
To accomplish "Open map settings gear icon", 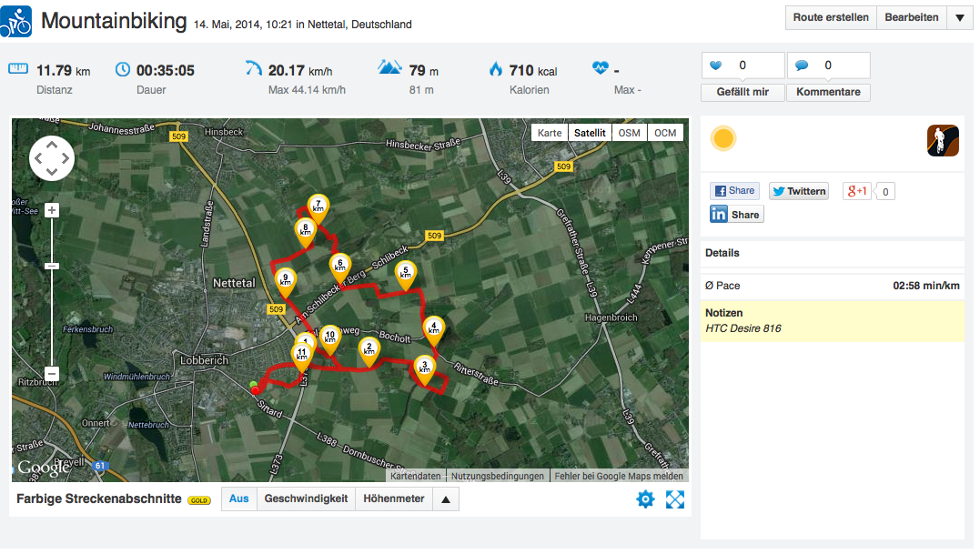I will [x=645, y=499].
